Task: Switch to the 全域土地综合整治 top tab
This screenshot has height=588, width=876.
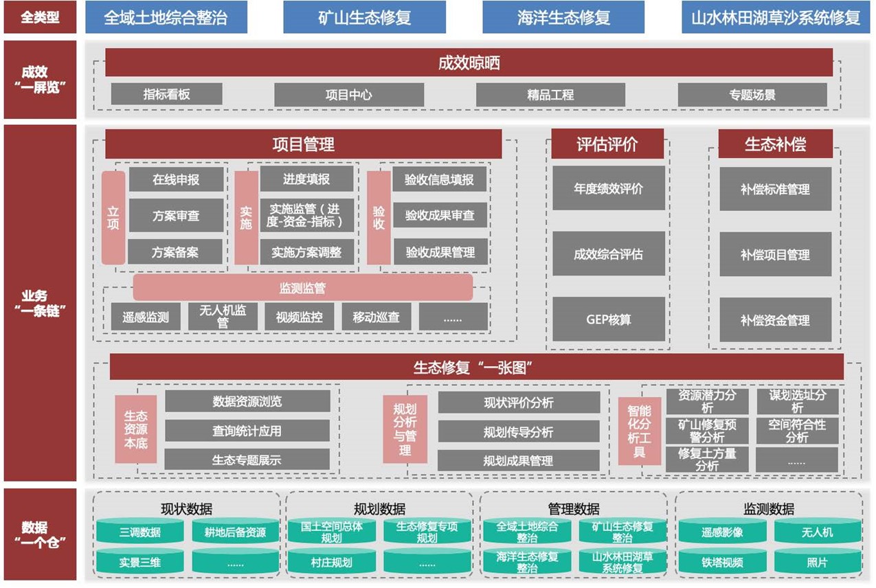Action: 166,17
